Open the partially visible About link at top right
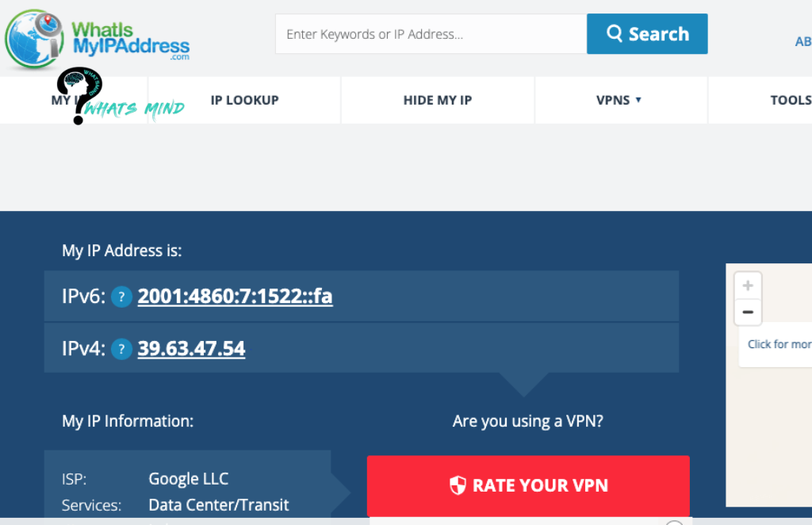Viewport: 812px width, 525px height. click(802, 42)
